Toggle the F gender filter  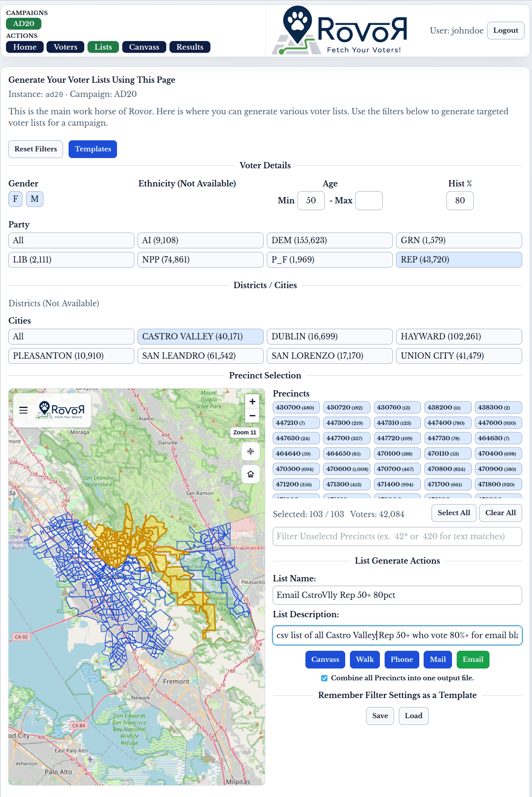15,199
